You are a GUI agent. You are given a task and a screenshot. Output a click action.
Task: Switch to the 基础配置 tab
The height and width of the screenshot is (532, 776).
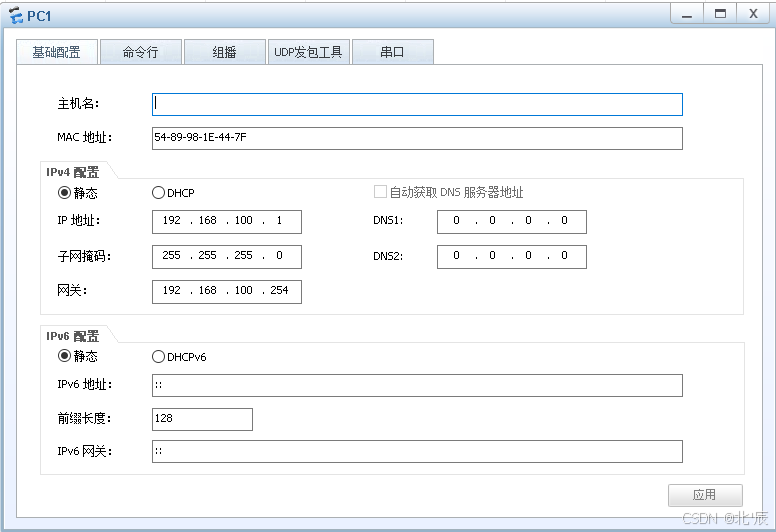(57, 52)
